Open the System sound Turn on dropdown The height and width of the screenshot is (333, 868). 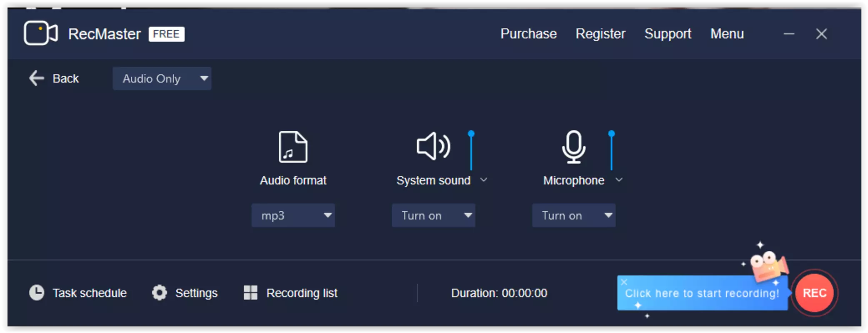click(433, 215)
